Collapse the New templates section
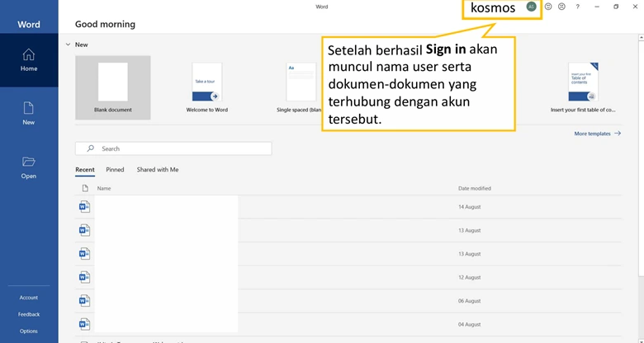The image size is (644, 343). coord(69,45)
